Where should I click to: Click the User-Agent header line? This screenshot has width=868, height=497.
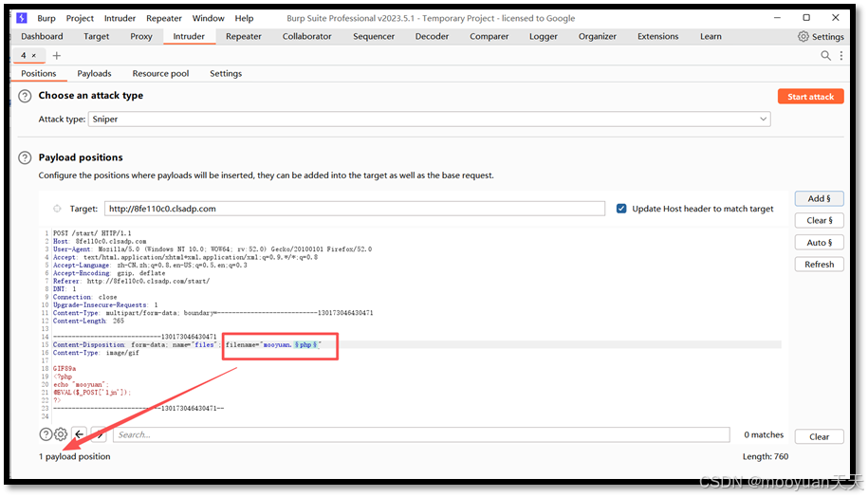(x=212, y=249)
